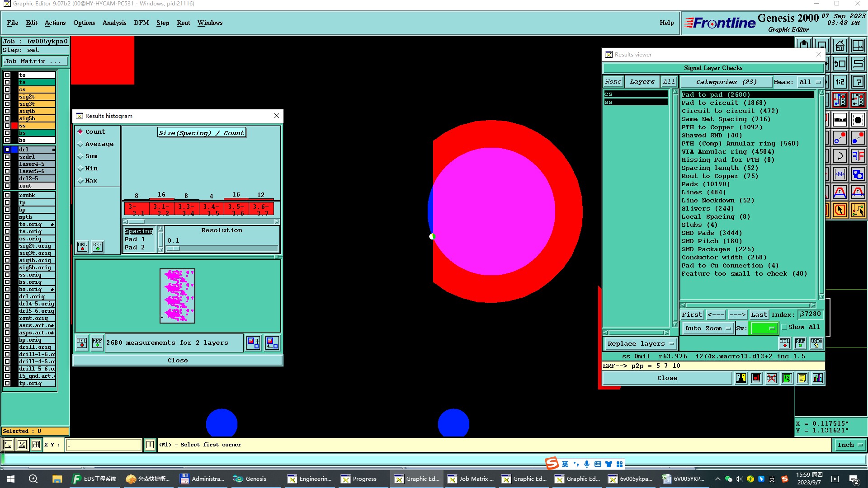868x488 pixels.
Task: Open the Auto Zoom dropdown
Action: pos(707,328)
